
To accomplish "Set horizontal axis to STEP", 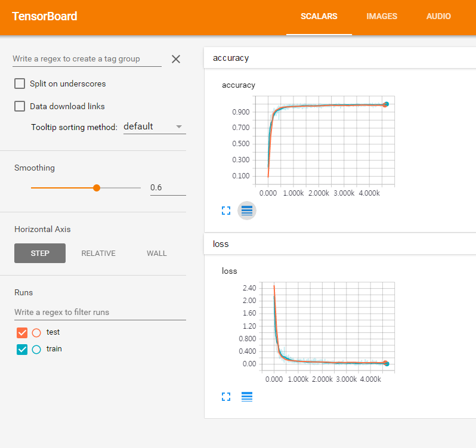I will [40, 253].
